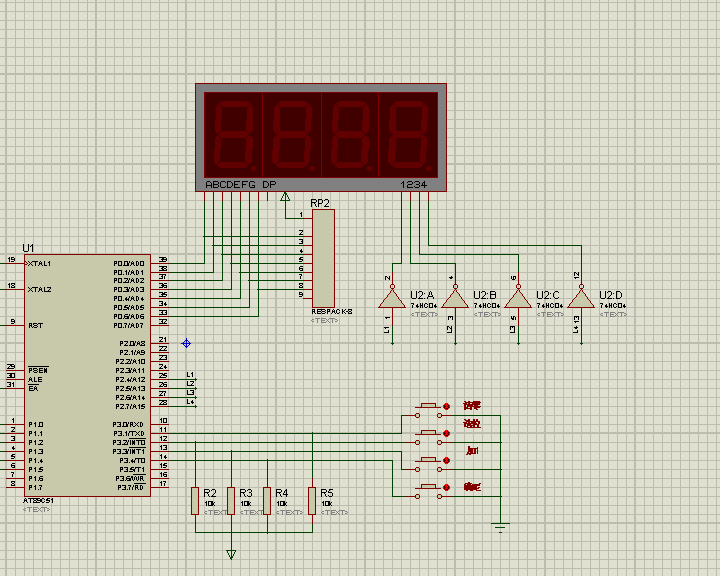Click the RST pin label on U1

point(35,326)
